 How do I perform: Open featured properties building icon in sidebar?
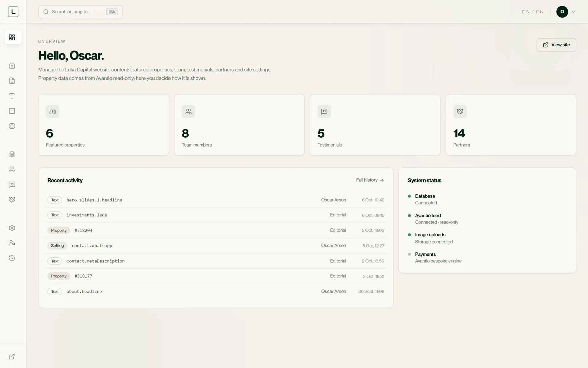(x=12, y=154)
